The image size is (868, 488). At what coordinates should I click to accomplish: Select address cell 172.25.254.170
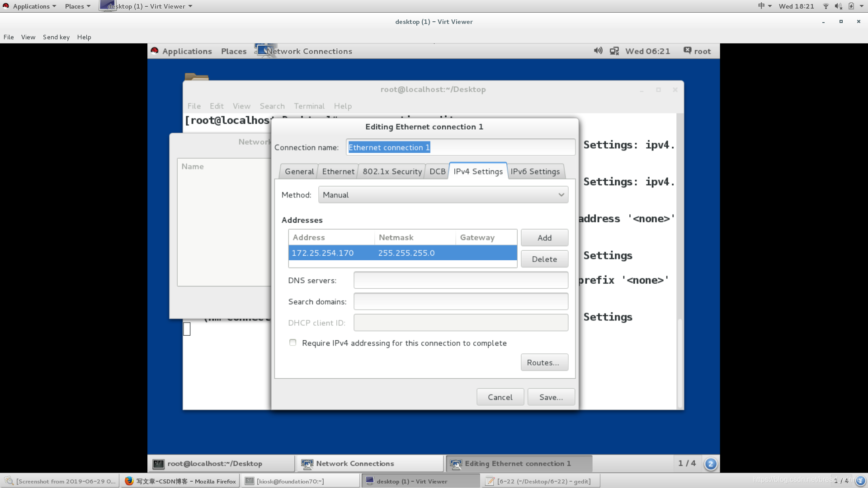coord(323,253)
